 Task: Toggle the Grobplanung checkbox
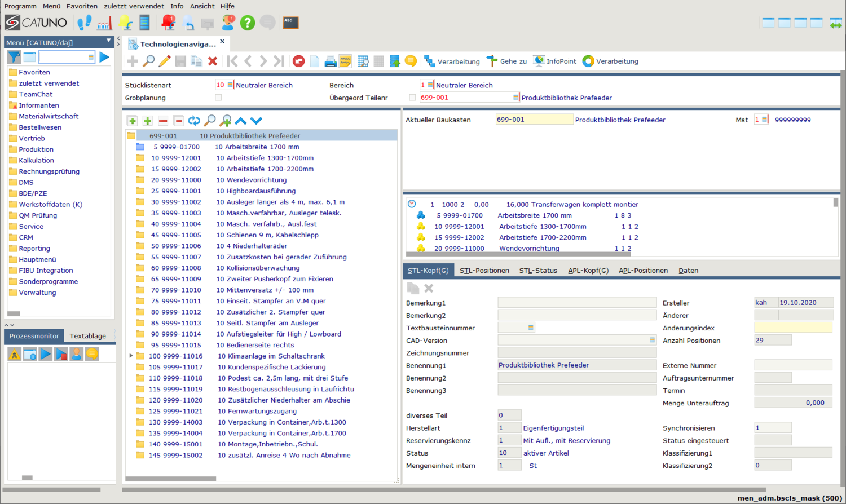coord(218,98)
